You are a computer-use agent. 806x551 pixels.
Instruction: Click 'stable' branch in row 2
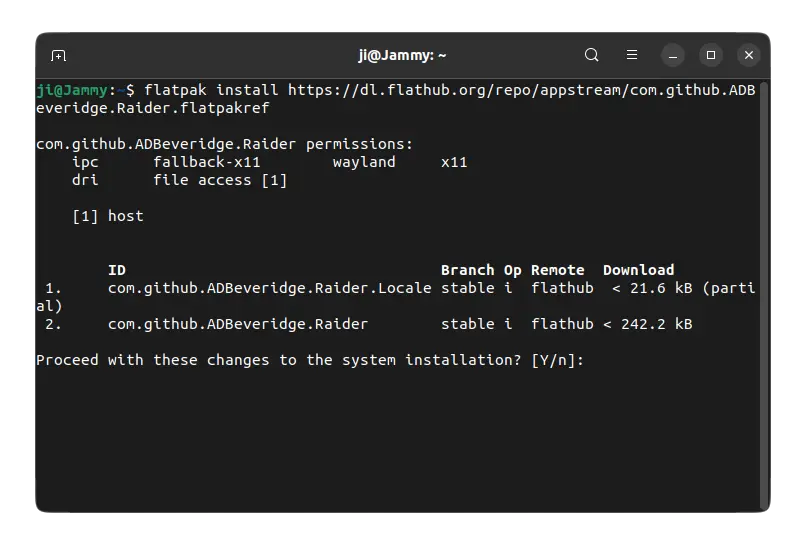tap(467, 324)
